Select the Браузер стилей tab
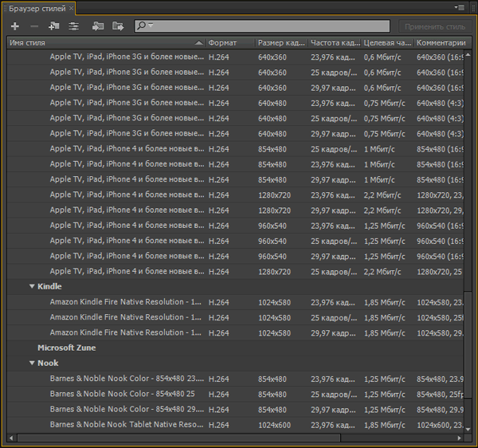This screenshot has width=478, height=448. pyautogui.click(x=37, y=8)
